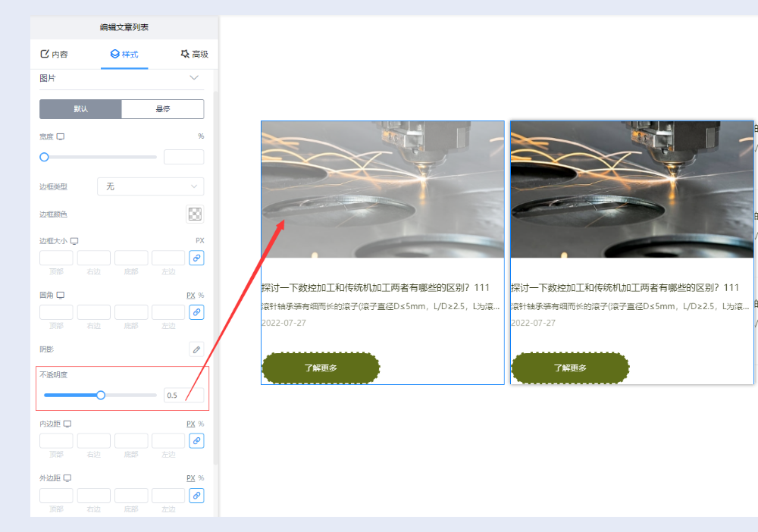Click the responsive device icon beside 内边距

67,424
